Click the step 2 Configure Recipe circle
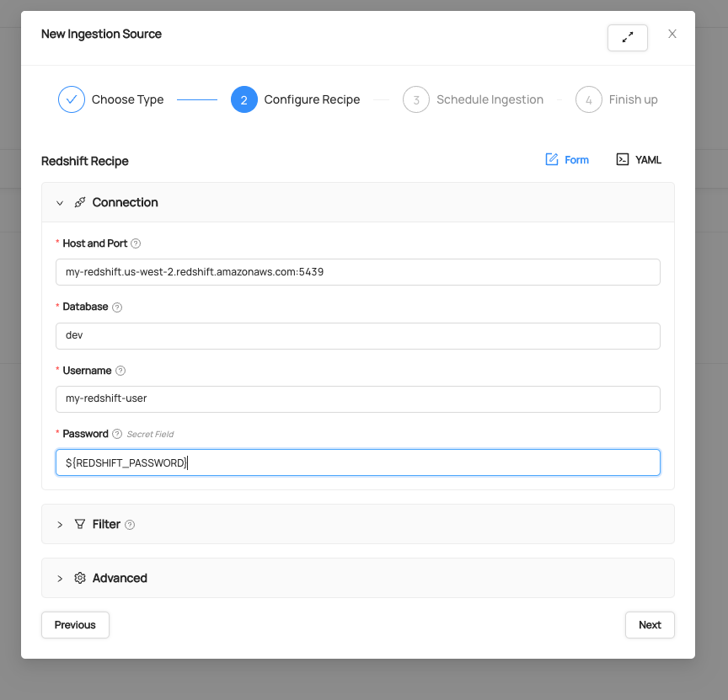728x700 pixels. point(244,99)
